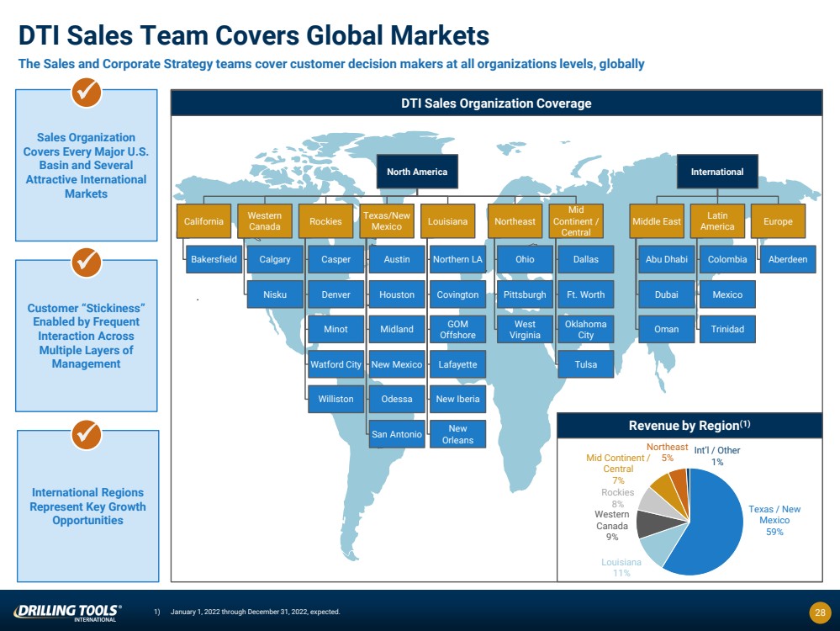The image size is (840, 631).
Task: Select the Covington office box
Action: [458, 294]
